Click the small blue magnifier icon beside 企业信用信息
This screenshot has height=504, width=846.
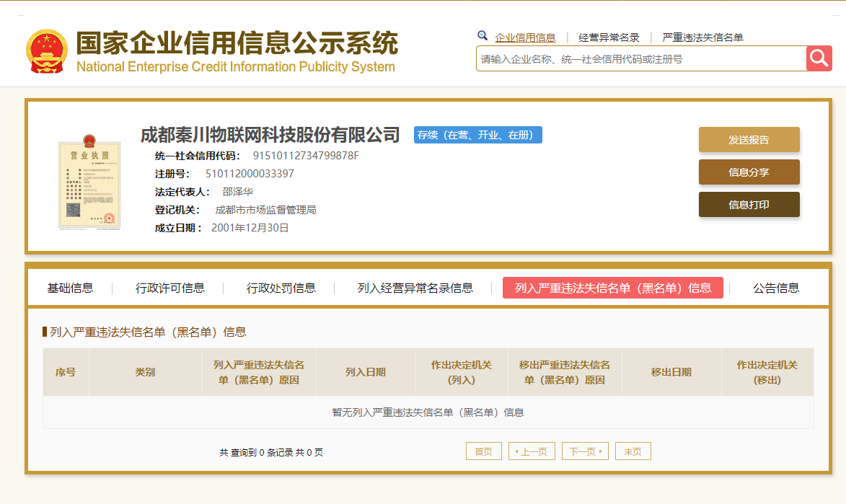tap(483, 35)
